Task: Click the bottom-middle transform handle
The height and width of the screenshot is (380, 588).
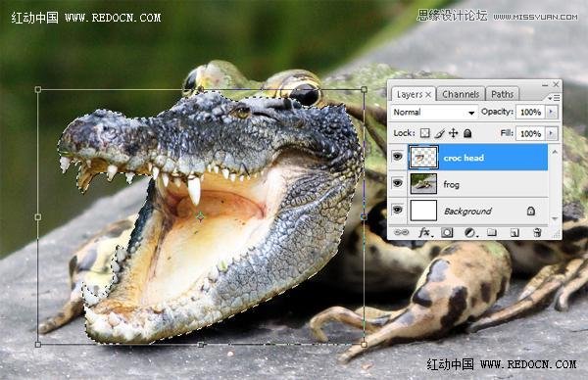Action: (x=201, y=344)
